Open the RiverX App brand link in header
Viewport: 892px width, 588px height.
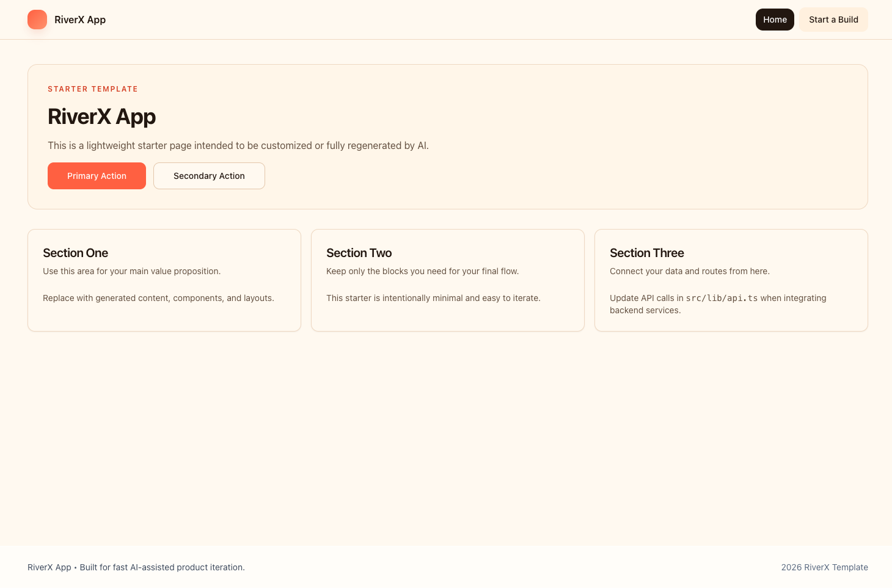click(67, 20)
